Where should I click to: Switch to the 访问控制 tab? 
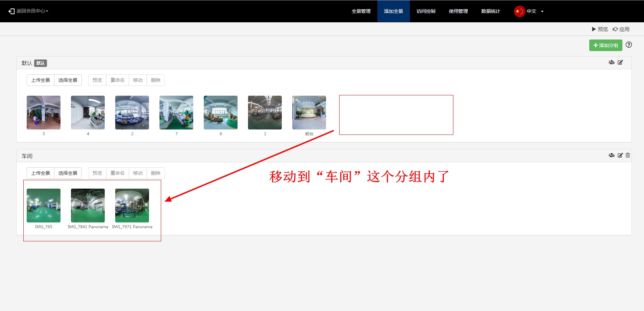426,11
